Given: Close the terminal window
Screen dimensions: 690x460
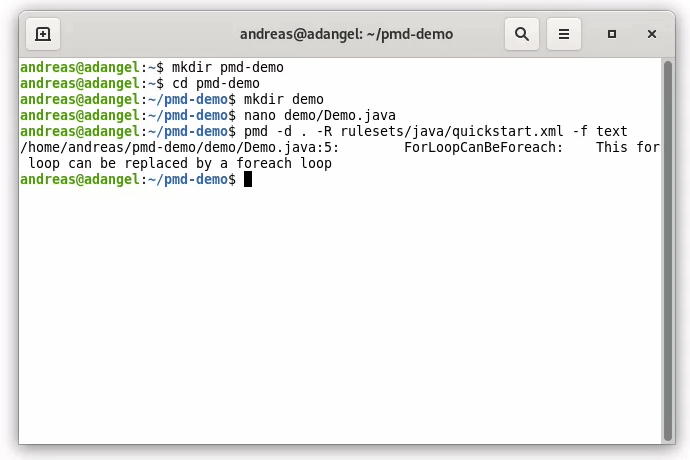Looking at the screenshot, I should 652,34.
